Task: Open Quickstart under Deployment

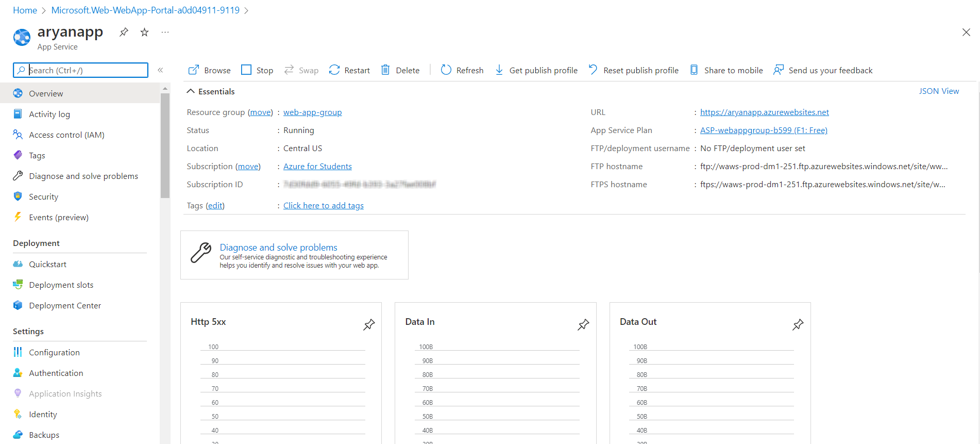Action: (x=80, y=264)
